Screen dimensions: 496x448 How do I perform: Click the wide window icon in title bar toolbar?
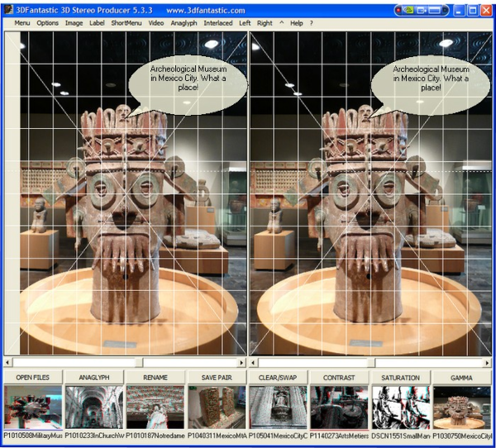(x=434, y=11)
